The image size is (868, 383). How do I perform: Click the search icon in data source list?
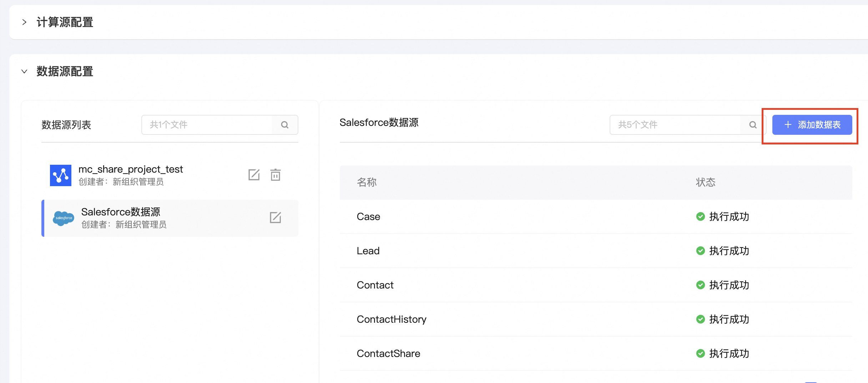pyautogui.click(x=285, y=125)
